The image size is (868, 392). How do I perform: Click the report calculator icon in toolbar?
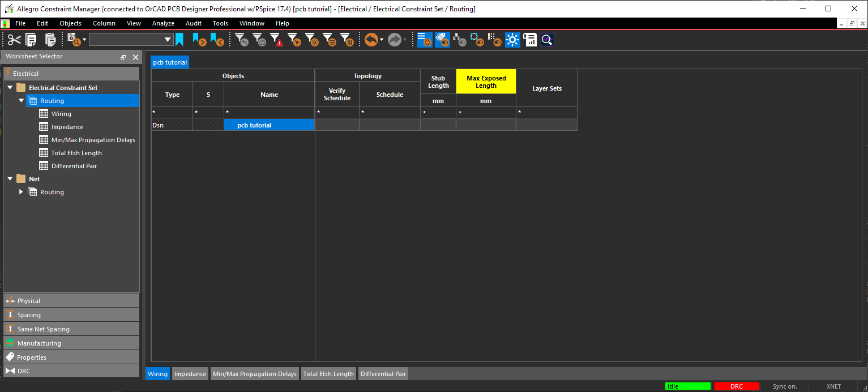(x=530, y=40)
